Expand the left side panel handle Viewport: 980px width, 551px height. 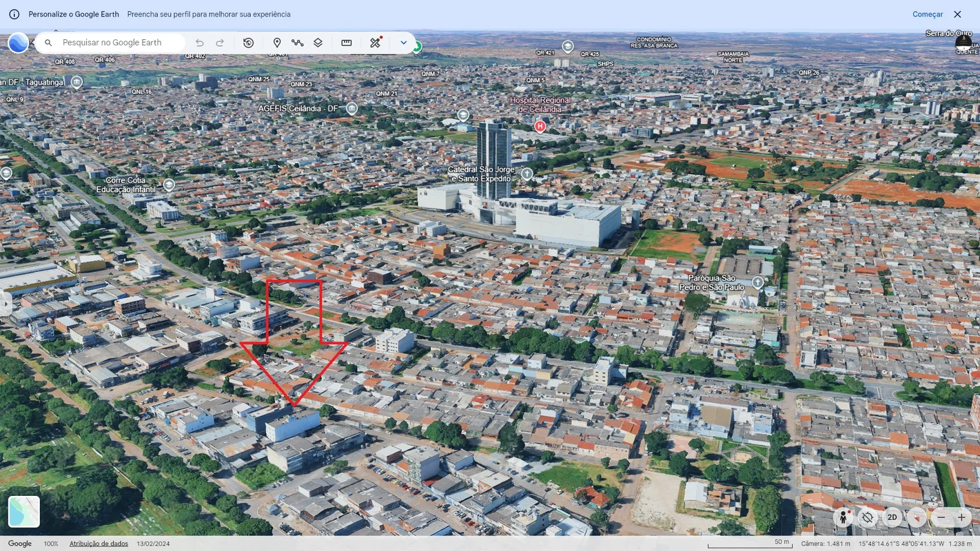6,303
